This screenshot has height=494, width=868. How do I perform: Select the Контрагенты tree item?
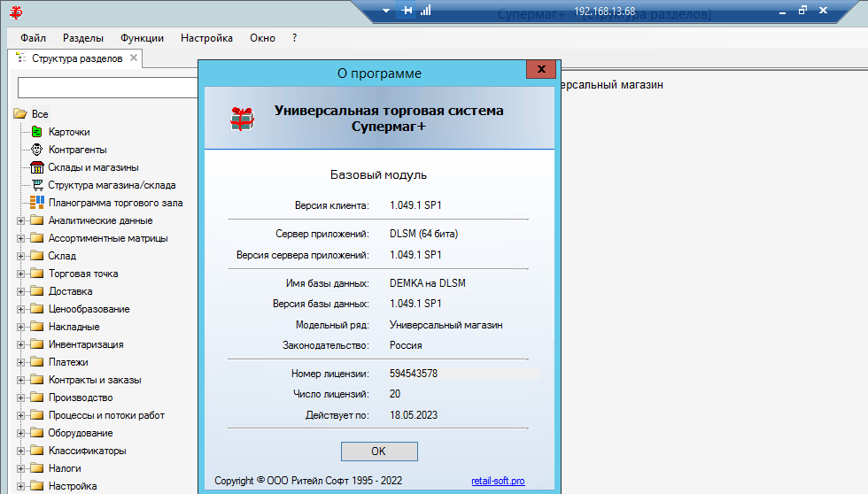78,150
